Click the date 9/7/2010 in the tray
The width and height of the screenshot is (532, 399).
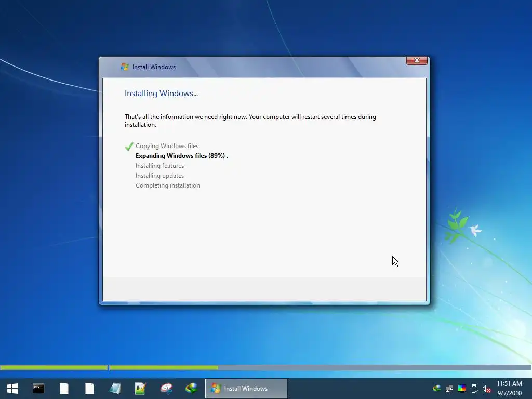click(x=509, y=393)
